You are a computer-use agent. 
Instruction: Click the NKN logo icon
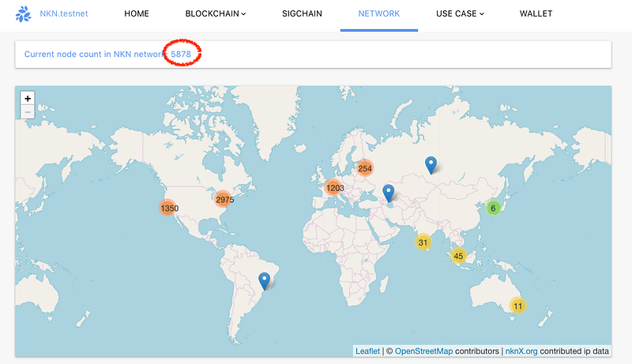tap(23, 13)
